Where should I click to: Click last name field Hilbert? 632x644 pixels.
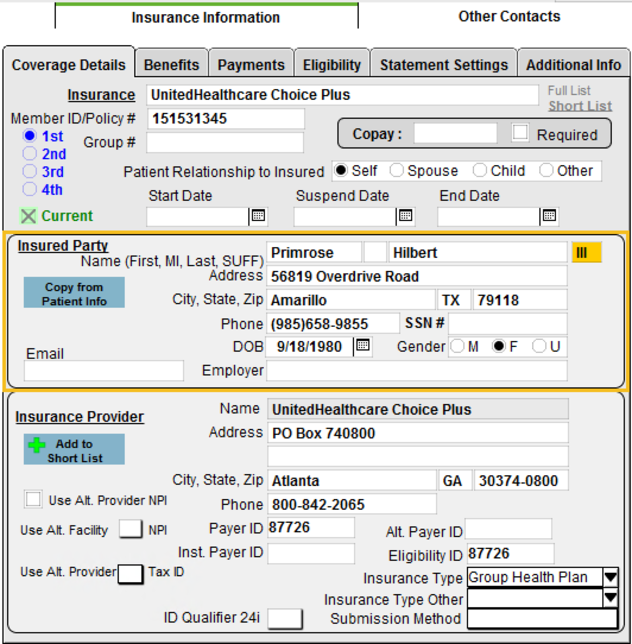[x=478, y=252]
